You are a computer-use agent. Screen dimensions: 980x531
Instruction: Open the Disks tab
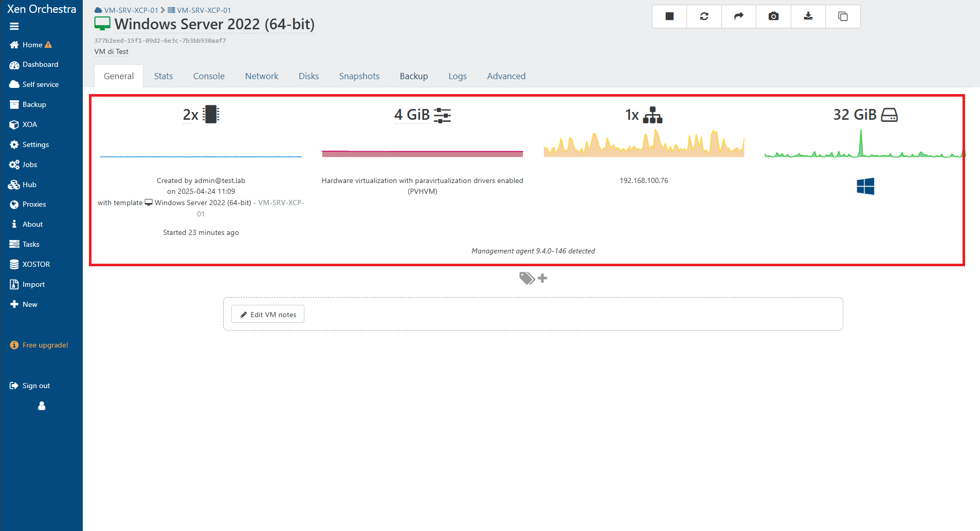tap(308, 76)
